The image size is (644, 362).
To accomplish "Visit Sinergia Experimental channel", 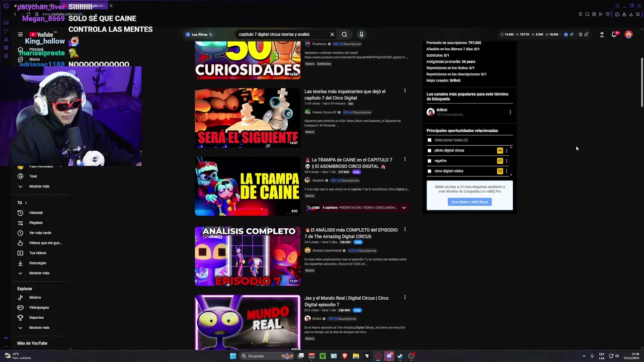I will point(327,250).
